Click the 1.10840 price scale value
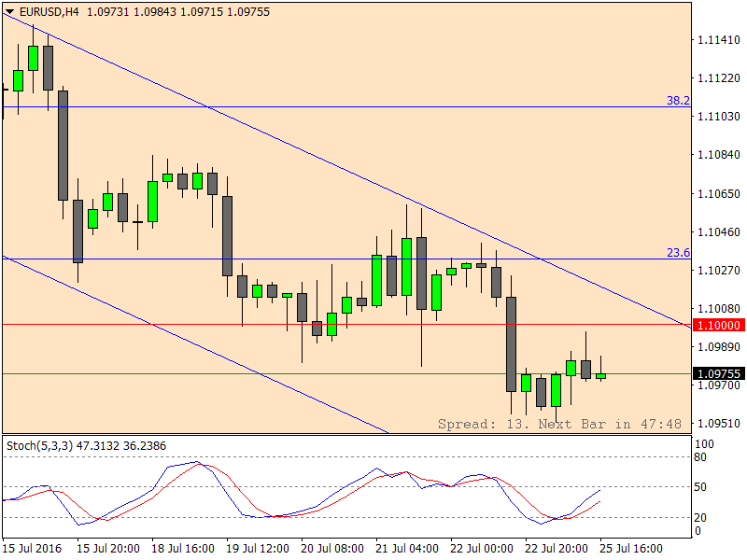Screen dimensions: 747x560 coord(719,155)
